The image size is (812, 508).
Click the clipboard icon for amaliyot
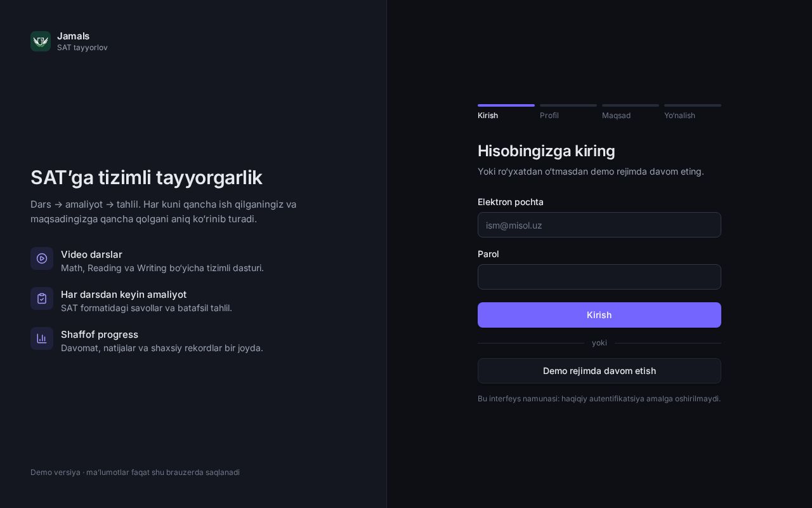pos(42,298)
